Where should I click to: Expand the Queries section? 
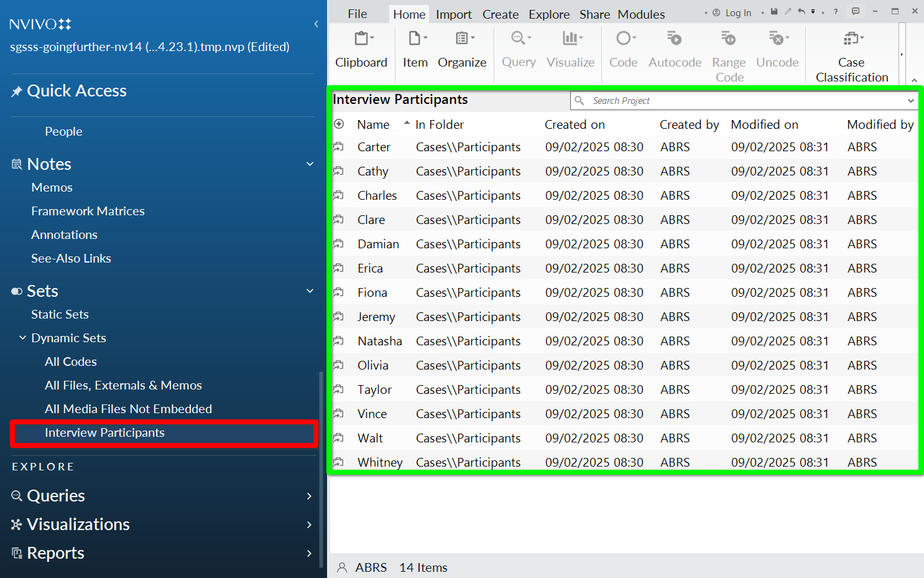coord(309,496)
